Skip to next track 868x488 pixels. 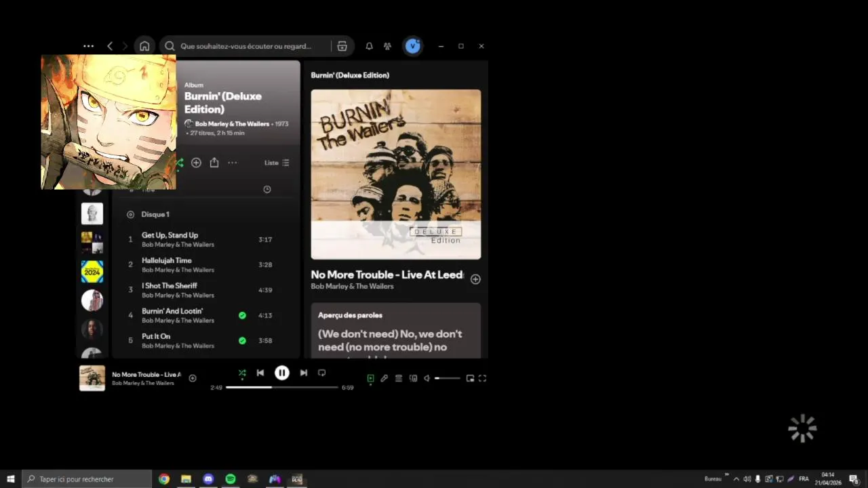pyautogui.click(x=304, y=373)
